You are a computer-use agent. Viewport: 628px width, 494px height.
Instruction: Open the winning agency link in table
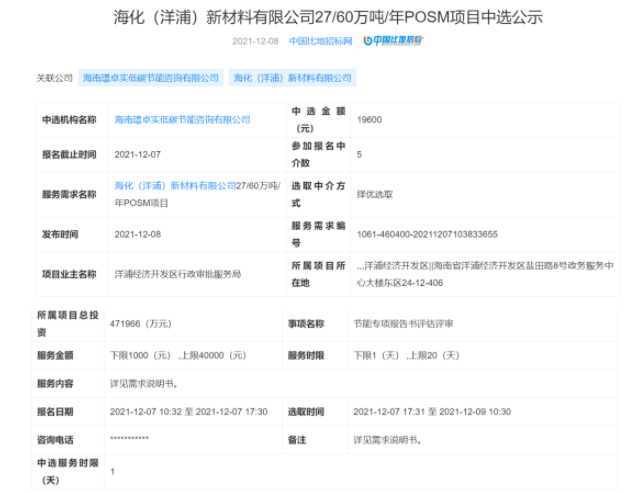(x=182, y=119)
